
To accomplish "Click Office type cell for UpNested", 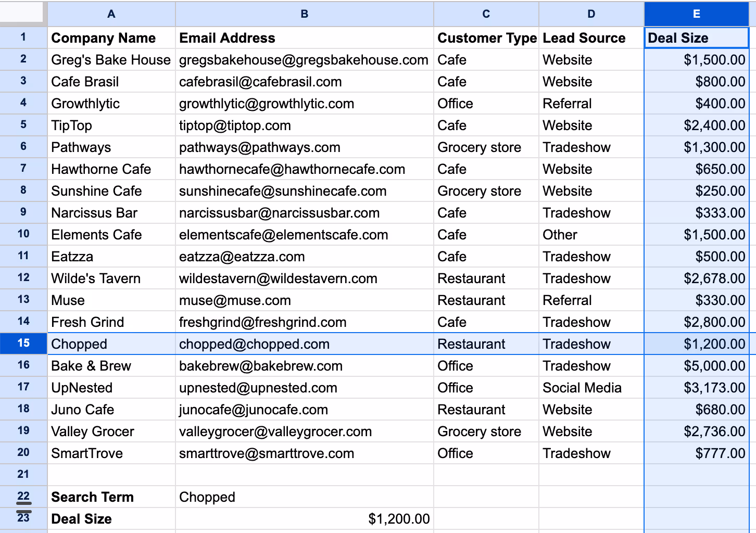I will [486, 388].
